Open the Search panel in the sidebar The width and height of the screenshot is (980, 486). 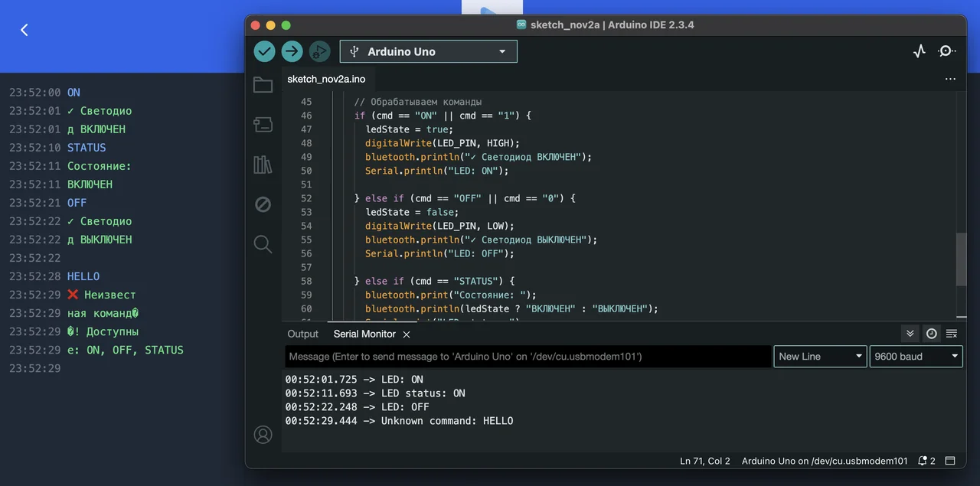263,244
